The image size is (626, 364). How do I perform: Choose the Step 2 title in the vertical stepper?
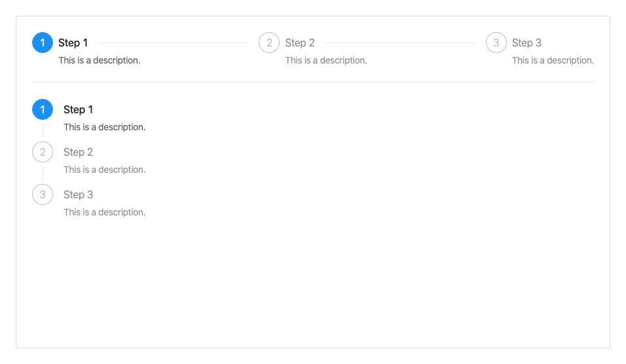pyautogui.click(x=79, y=153)
